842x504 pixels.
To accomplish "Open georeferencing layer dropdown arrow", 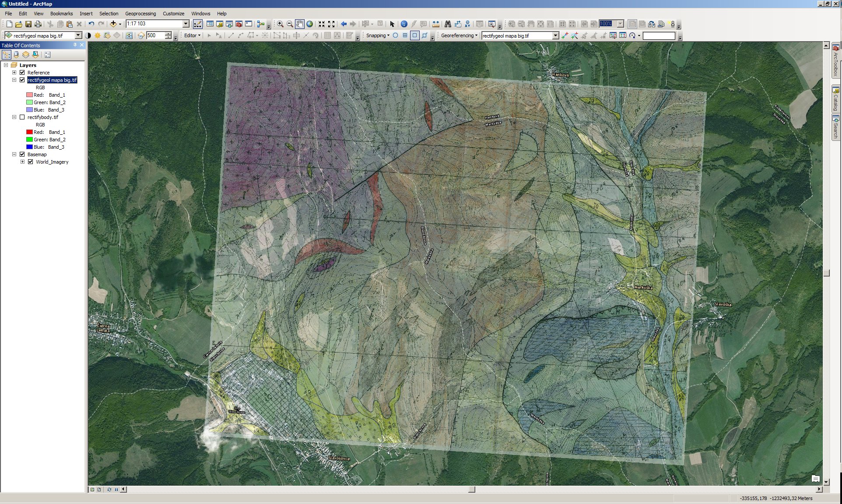I will (556, 36).
